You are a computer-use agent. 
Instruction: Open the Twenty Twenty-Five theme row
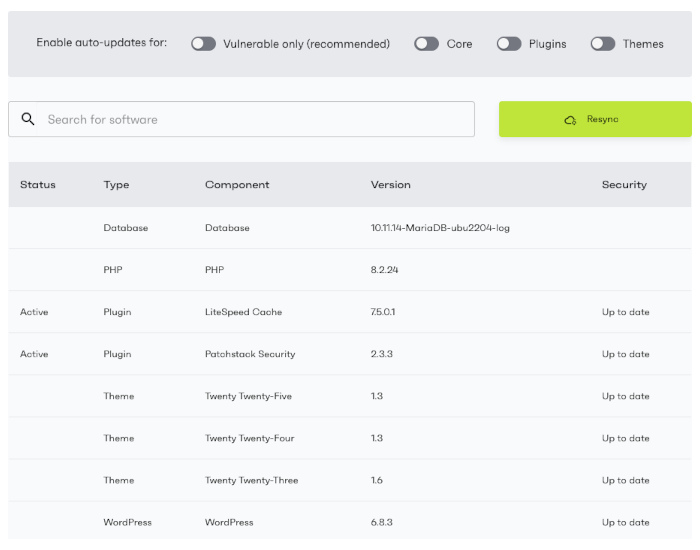pyautogui.click(x=248, y=396)
